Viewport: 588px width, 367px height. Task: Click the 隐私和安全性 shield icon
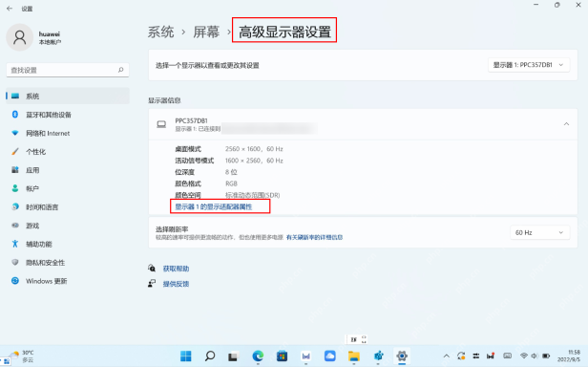click(x=15, y=262)
